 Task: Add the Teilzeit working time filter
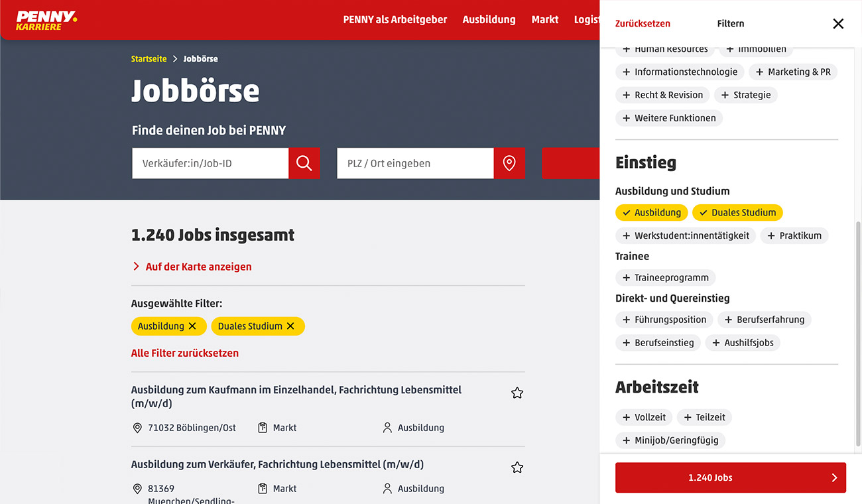pos(704,417)
